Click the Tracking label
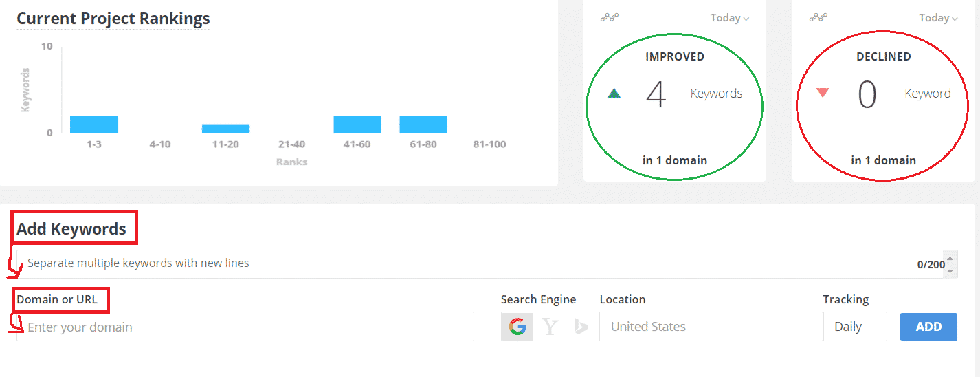980x377 pixels. coord(846,299)
